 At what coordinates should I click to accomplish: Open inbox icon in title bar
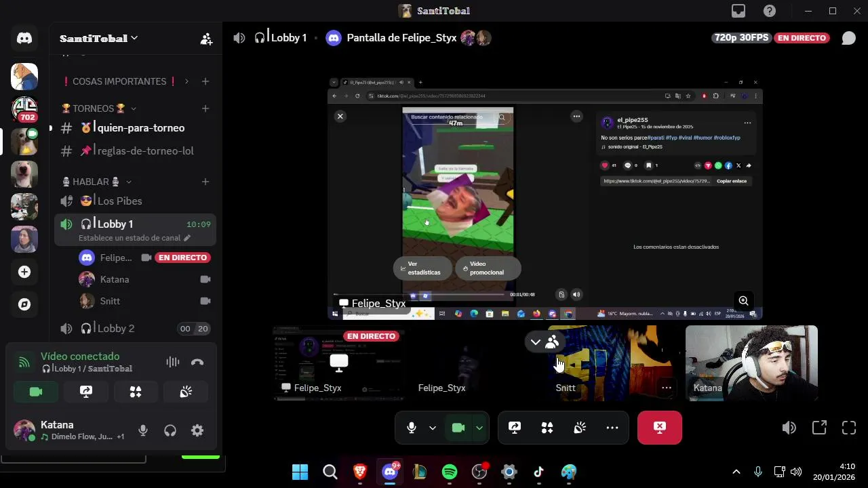coord(738,11)
